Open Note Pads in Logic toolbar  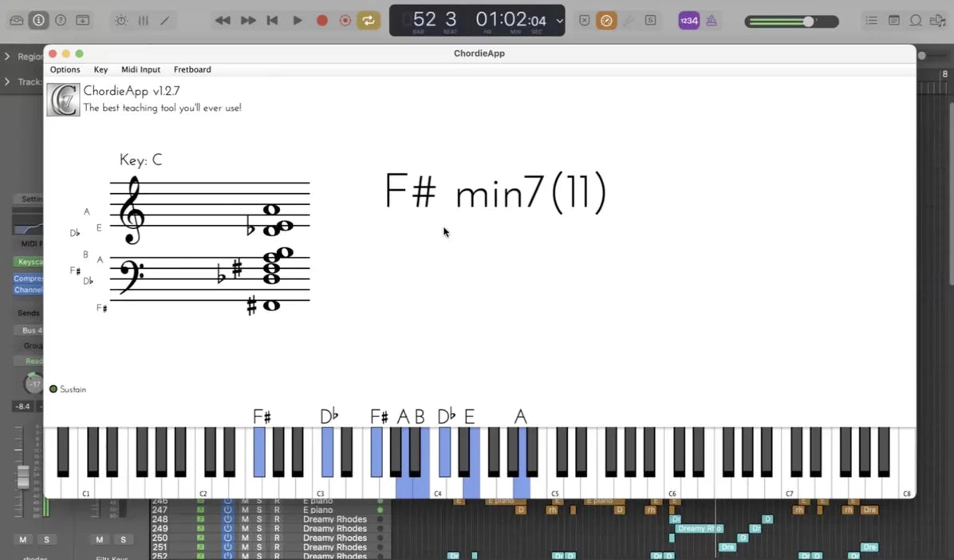pos(893,21)
